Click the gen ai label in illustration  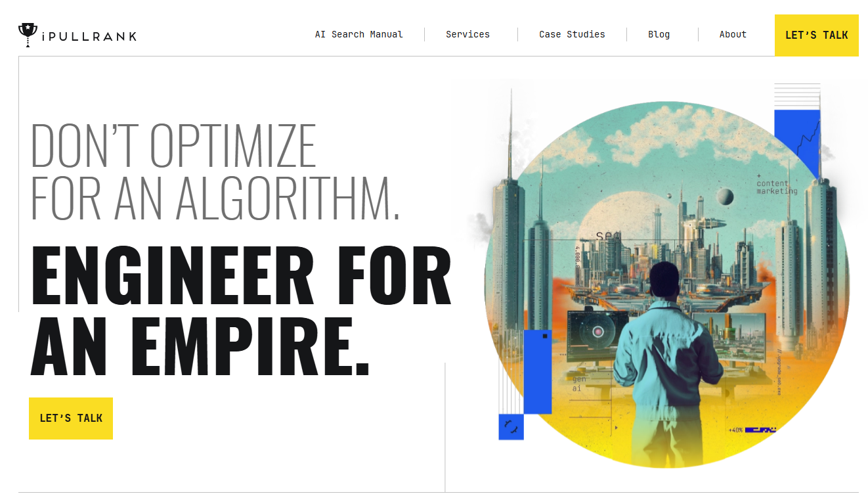tap(578, 384)
